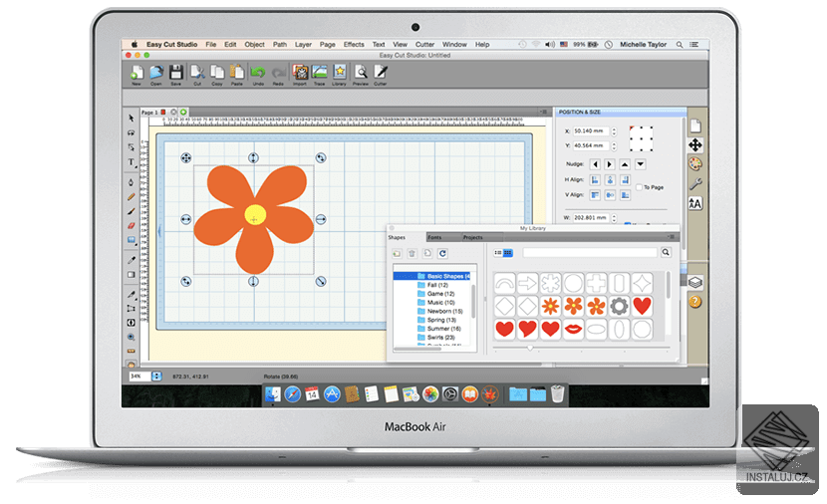Image resolution: width=827 pixels, height=504 pixels.
Task: Choose the anchor point in reference grid
Action: [642, 138]
